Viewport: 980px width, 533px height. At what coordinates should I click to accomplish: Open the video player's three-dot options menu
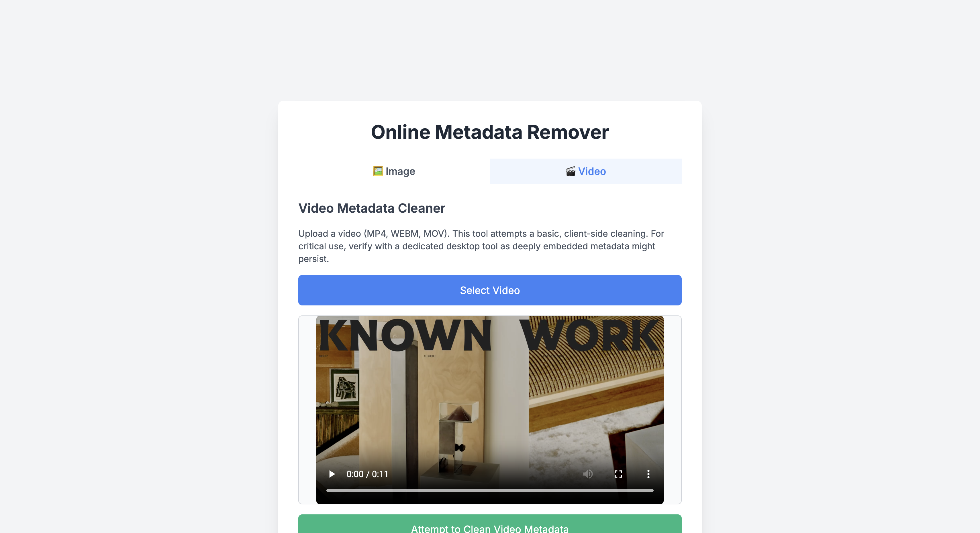(x=648, y=474)
